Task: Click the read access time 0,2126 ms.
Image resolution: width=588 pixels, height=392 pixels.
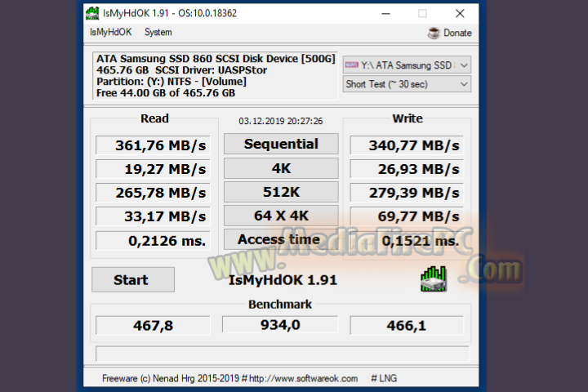Action: pos(153,240)
